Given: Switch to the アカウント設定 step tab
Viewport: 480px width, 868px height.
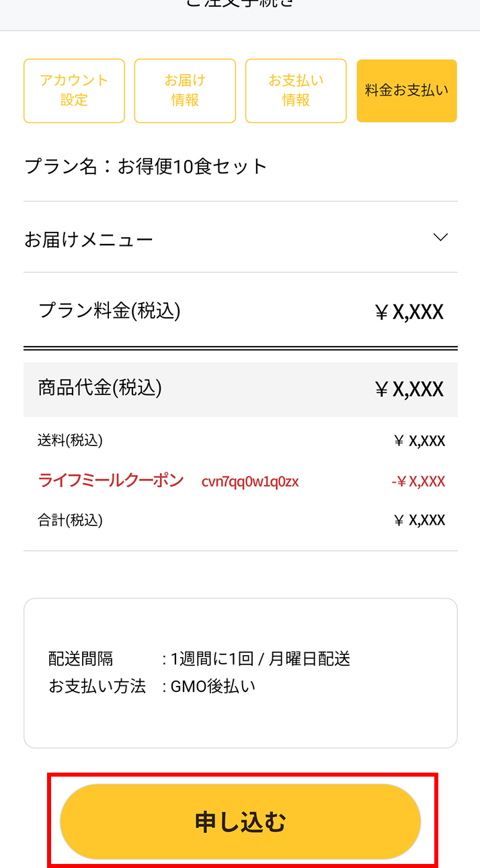Looking at the screenshot, I should coord(74,91).
